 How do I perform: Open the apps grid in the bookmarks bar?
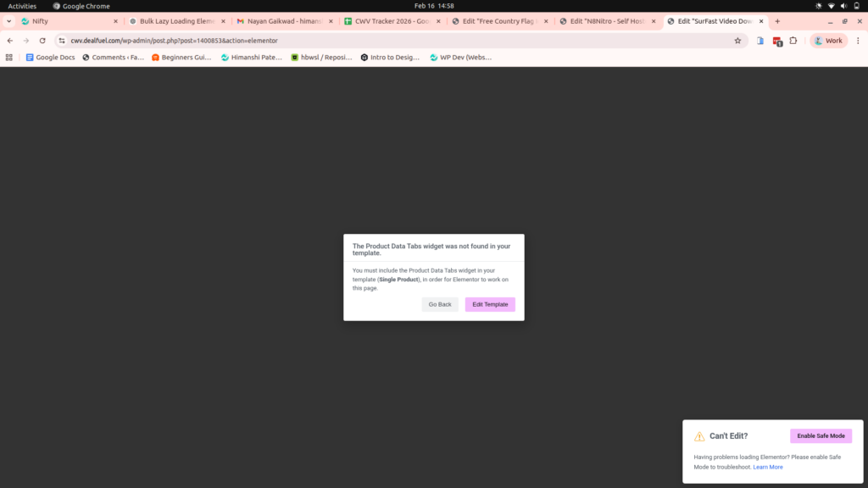point(9,58)
